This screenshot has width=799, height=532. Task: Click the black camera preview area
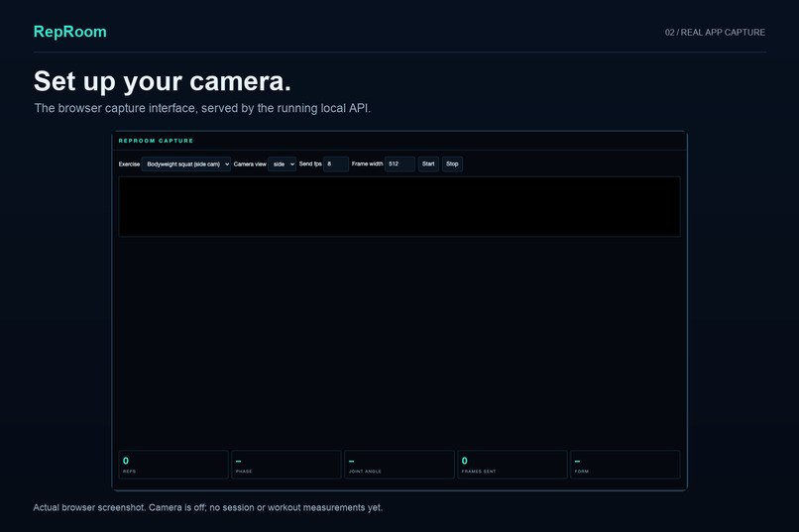click(x=399, y=207)
